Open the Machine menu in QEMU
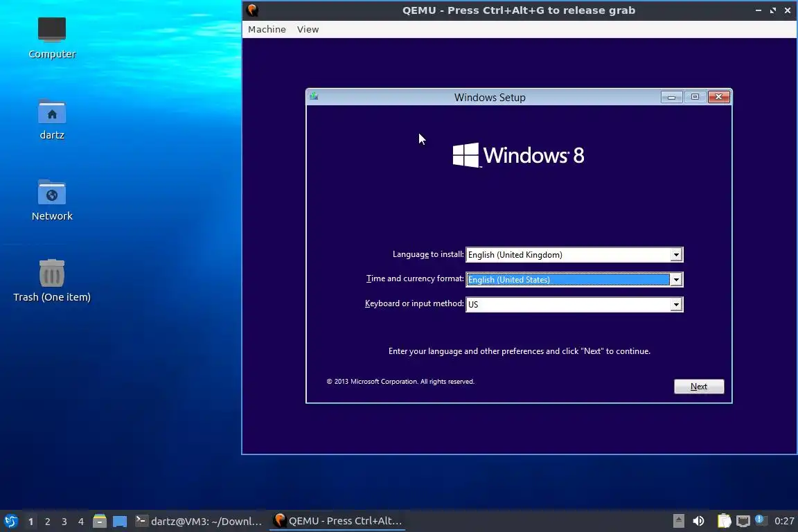This screenshot has height=532, width=798. 267,30
